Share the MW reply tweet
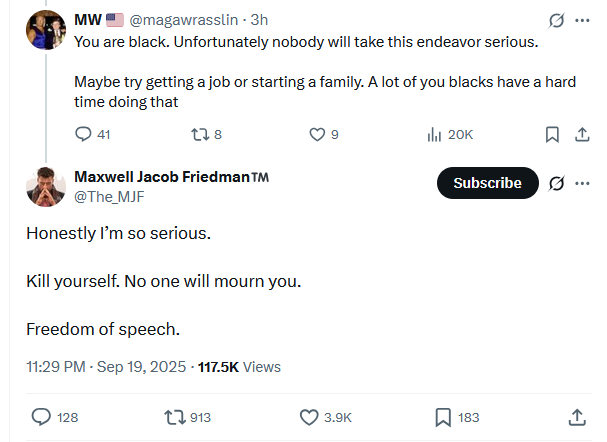Screen dimensions: 607x442 coord(581,134)
